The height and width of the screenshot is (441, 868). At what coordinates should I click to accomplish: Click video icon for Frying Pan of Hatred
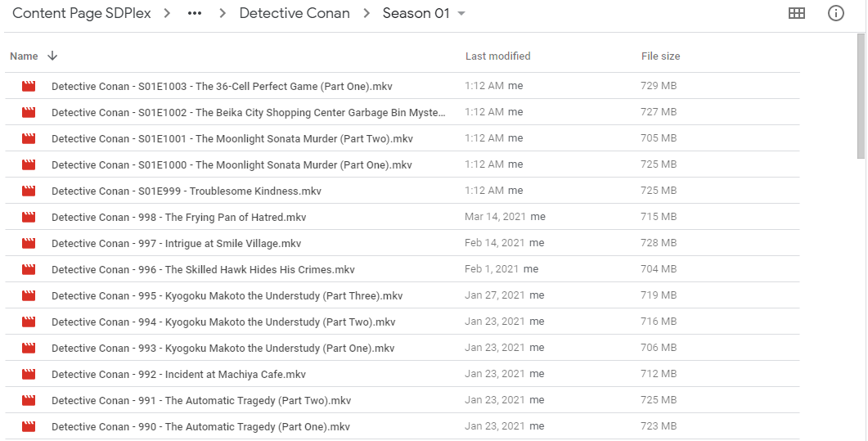[29, 217]
